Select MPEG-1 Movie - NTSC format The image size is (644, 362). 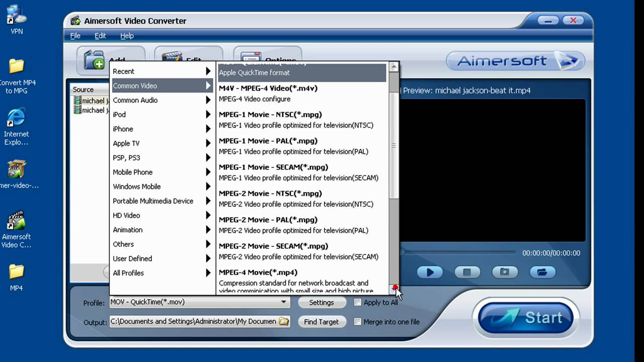(x=302, y=120)
